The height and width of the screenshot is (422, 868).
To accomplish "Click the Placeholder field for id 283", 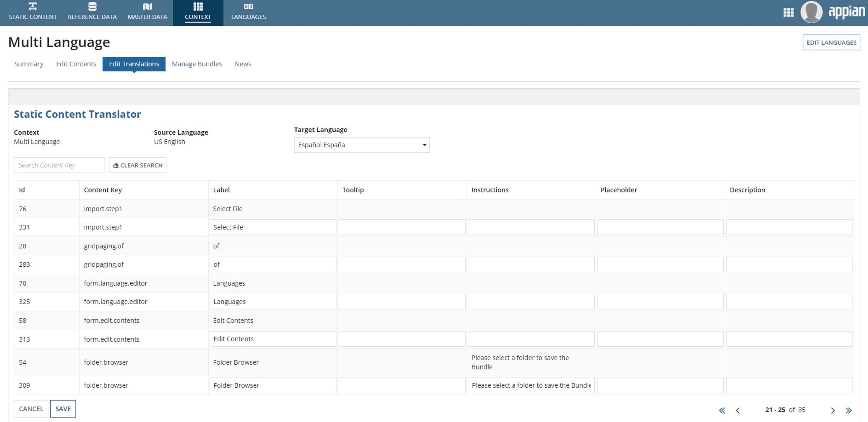I will click(660, 265).
